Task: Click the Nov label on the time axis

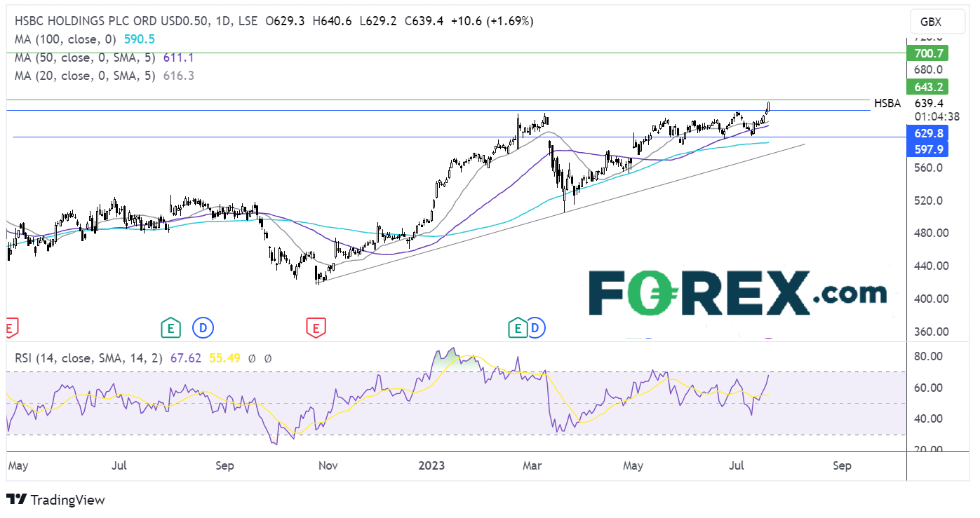Action: [328, 465]
